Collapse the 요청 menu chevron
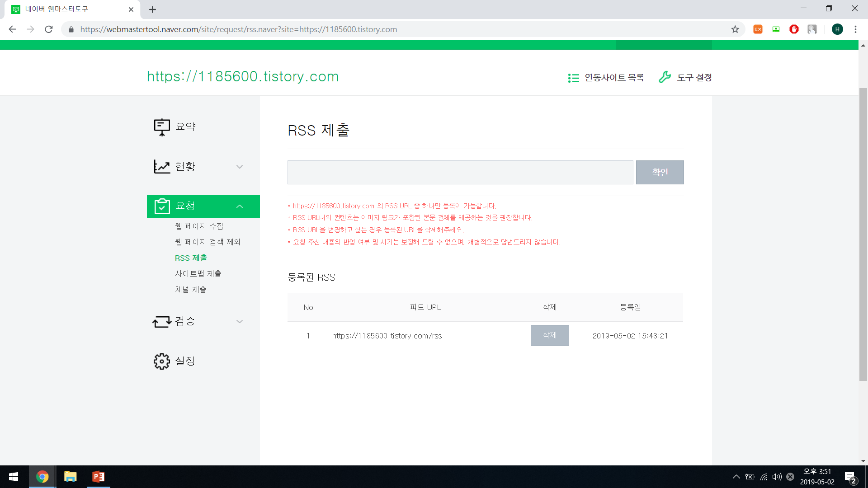Viewport: 868px width, 488px height. tap(240, 206)
